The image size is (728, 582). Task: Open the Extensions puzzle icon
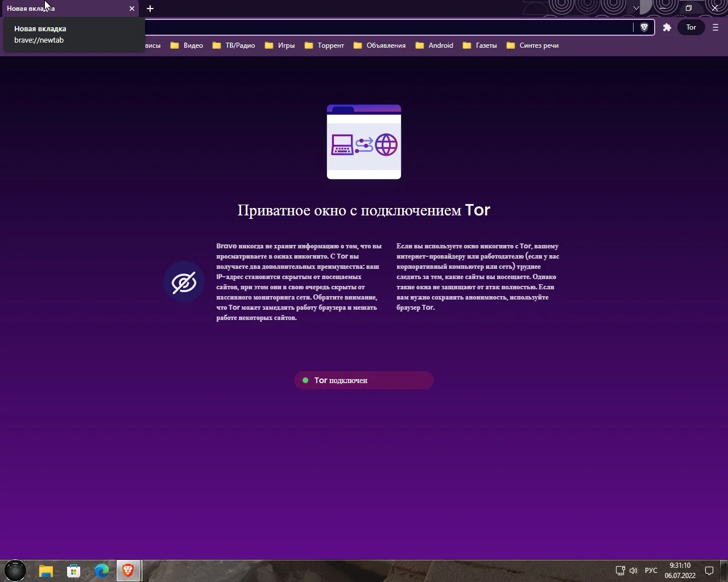pyautogui.click(x=667, y=27)
